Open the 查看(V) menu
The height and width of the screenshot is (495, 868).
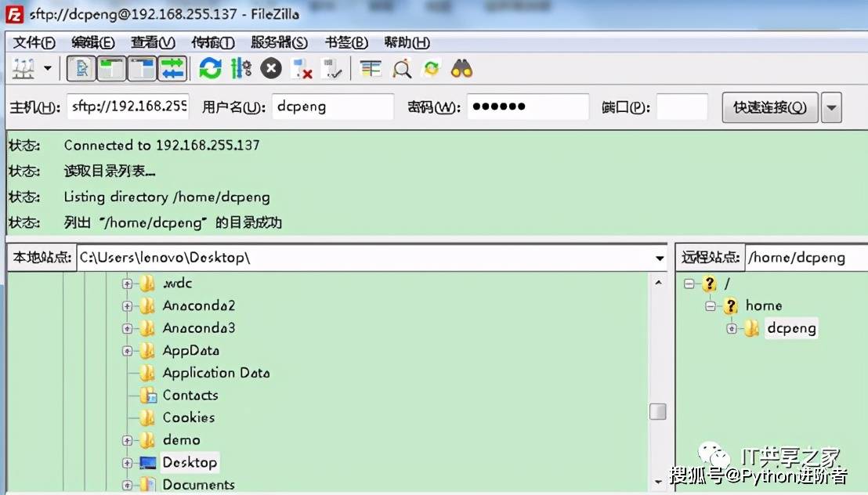154,42
